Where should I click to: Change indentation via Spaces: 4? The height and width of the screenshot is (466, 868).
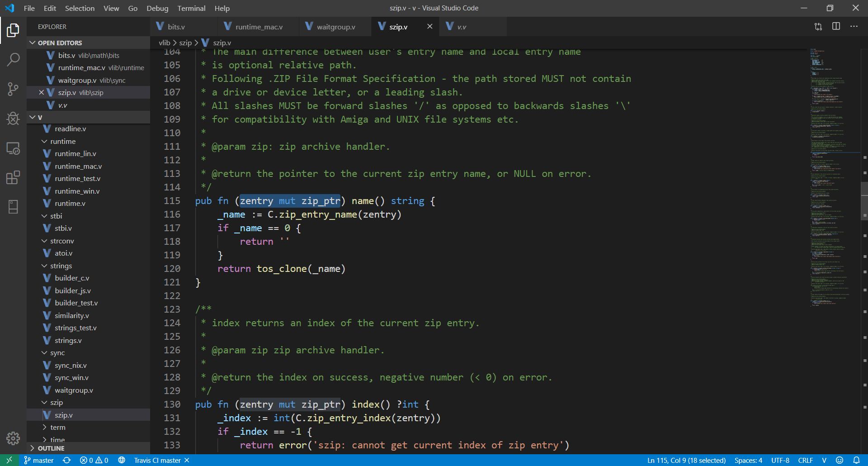point(748,460)
